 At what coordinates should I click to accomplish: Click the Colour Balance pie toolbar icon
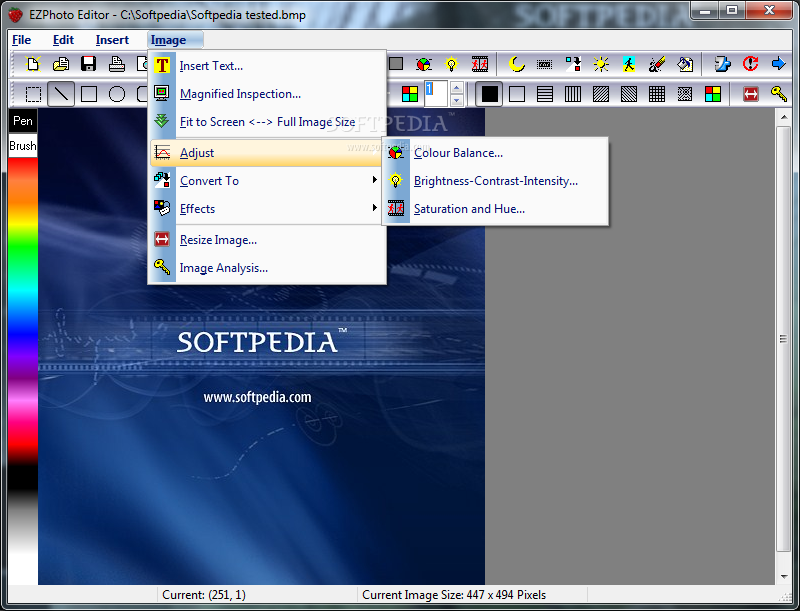tap(423, 64)
